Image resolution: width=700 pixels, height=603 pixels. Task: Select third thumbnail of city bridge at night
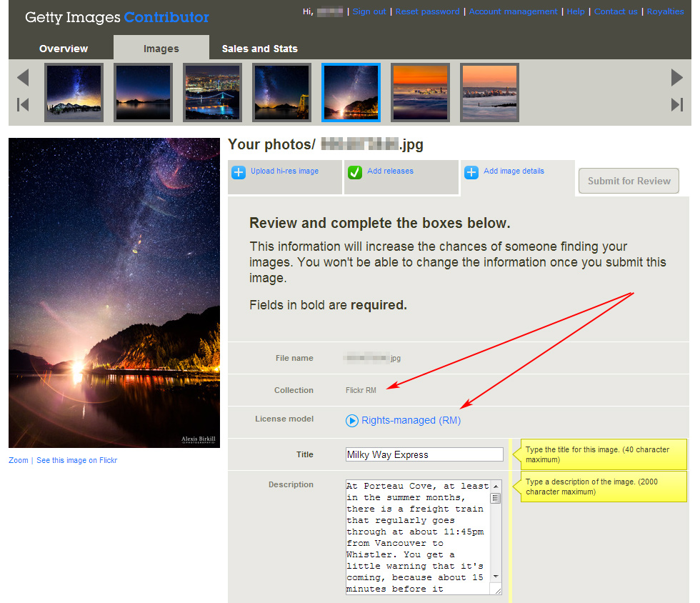[213, 92]
